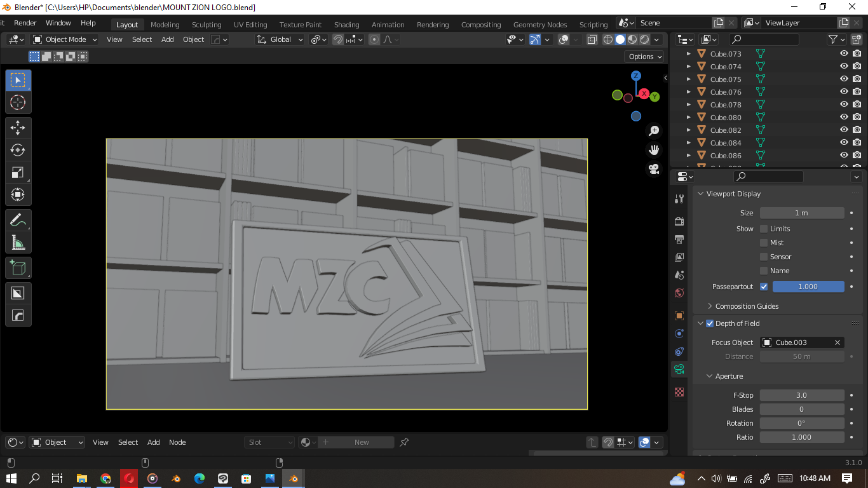The width and height of the screenshot is (868, 488).
Task: Disable Cube.080 in renders
Action: pyautogui.click(x=857, y=117)
